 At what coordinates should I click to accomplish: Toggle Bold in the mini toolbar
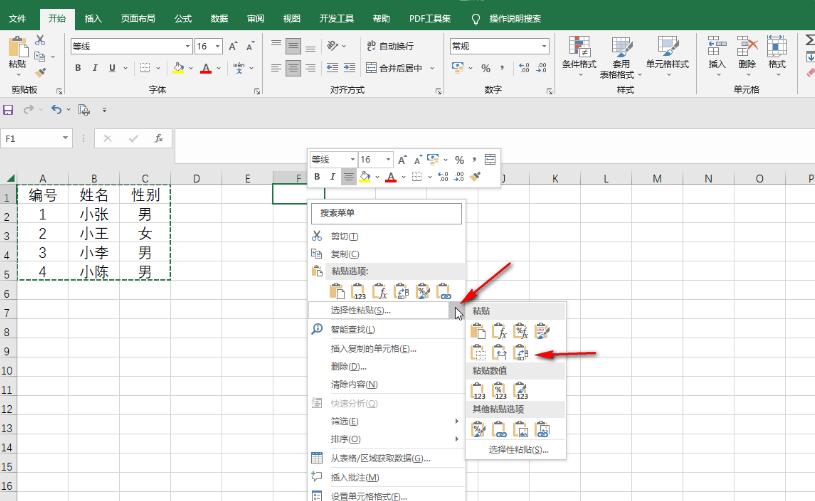(x=317, y=177)
